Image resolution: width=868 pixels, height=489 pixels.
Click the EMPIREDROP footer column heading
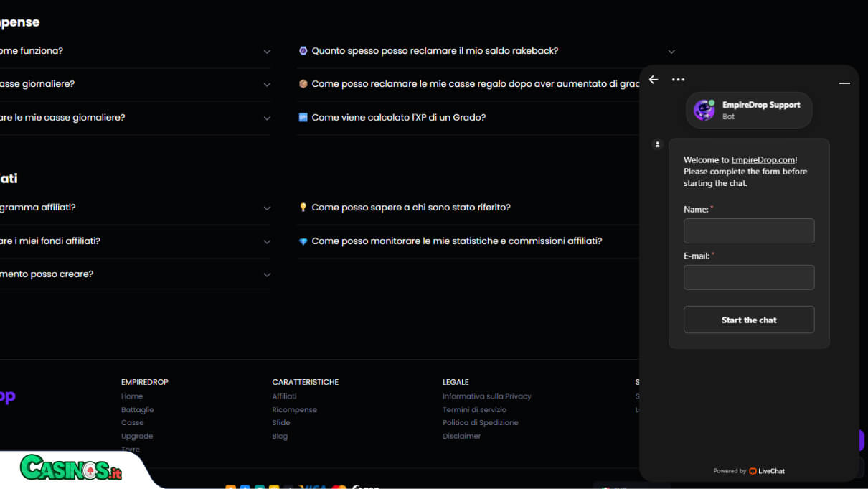(x=145, y=382)
